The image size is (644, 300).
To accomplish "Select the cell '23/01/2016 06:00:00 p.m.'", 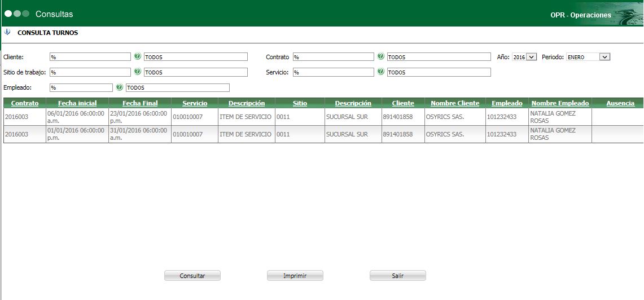I will point(140,117).
